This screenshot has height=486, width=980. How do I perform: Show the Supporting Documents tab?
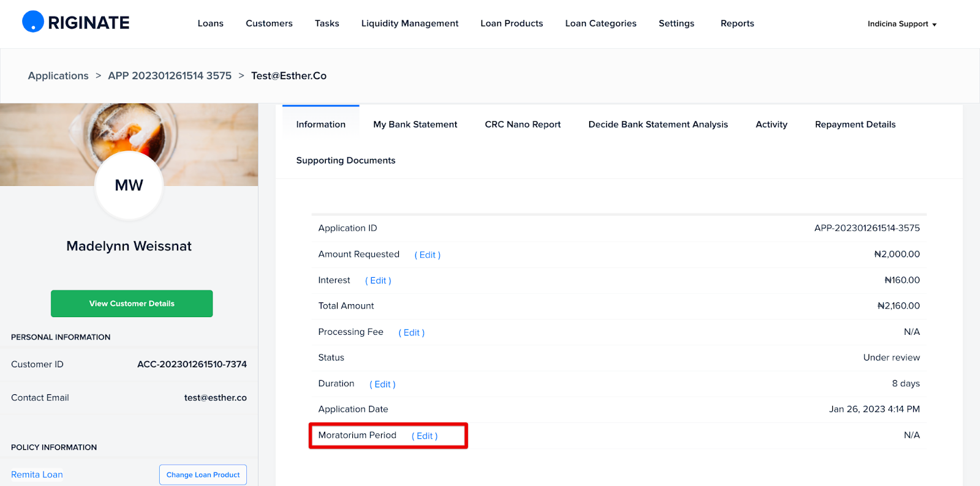[345, 160]
